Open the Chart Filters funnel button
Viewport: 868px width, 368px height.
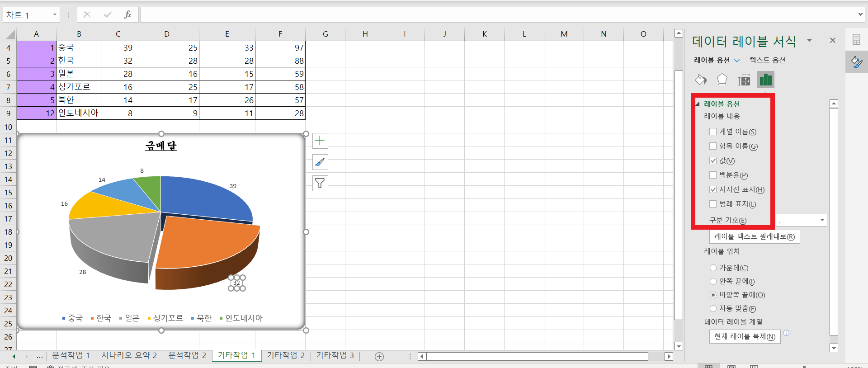tap(320, 183)
